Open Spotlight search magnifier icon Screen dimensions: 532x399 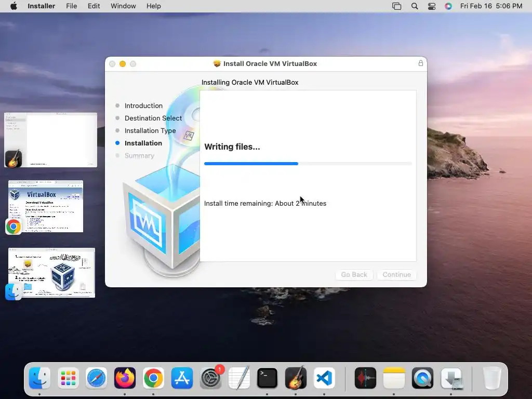coord(415,6)
